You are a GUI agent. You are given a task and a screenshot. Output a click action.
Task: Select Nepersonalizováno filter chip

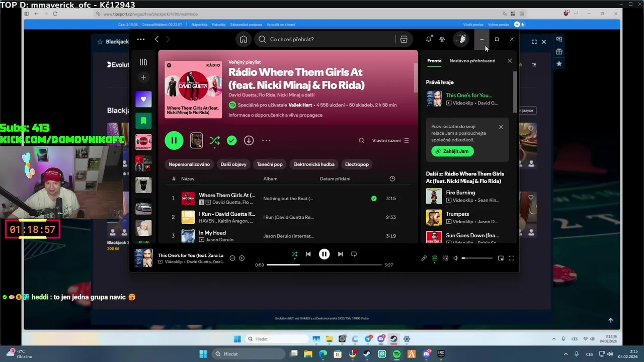point(189,164)
